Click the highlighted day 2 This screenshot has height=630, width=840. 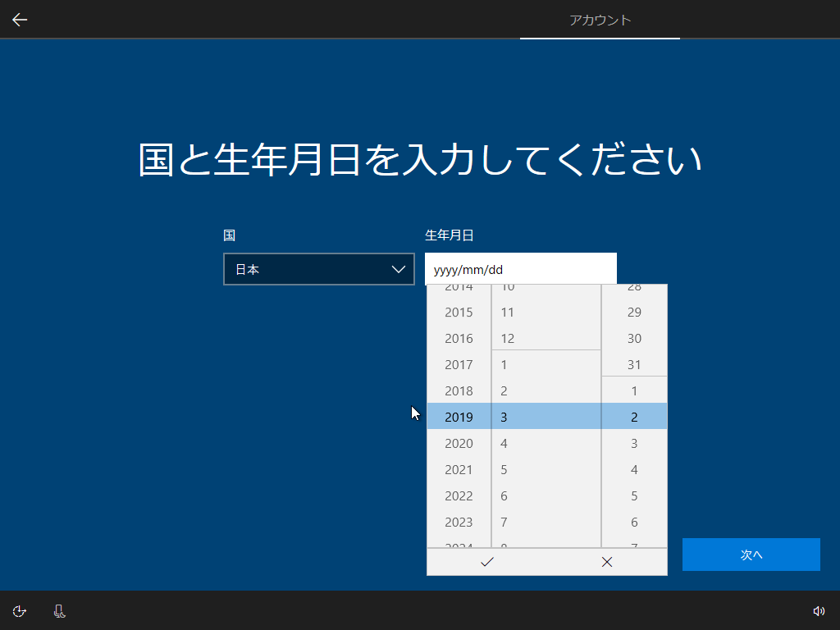point(634,417)
